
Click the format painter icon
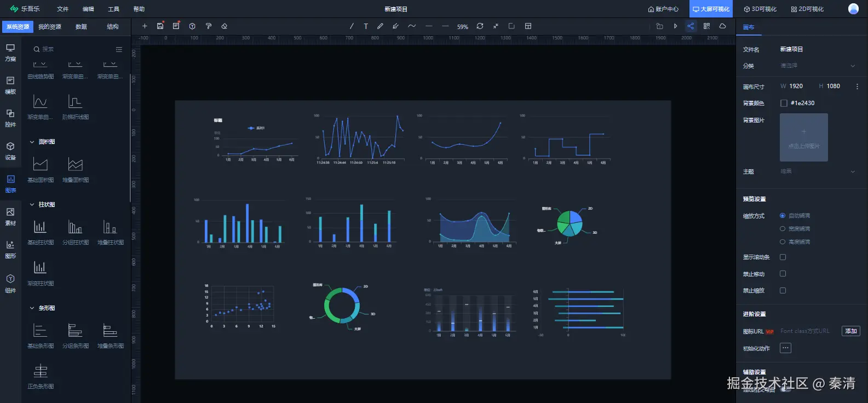208,26
